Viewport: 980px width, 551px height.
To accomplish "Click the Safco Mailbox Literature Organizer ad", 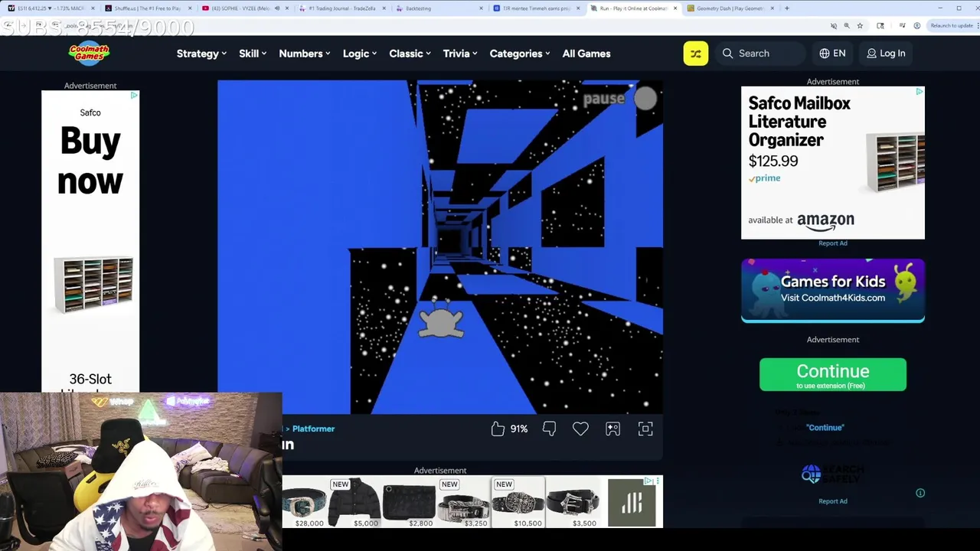I will (x=833, y=162).
